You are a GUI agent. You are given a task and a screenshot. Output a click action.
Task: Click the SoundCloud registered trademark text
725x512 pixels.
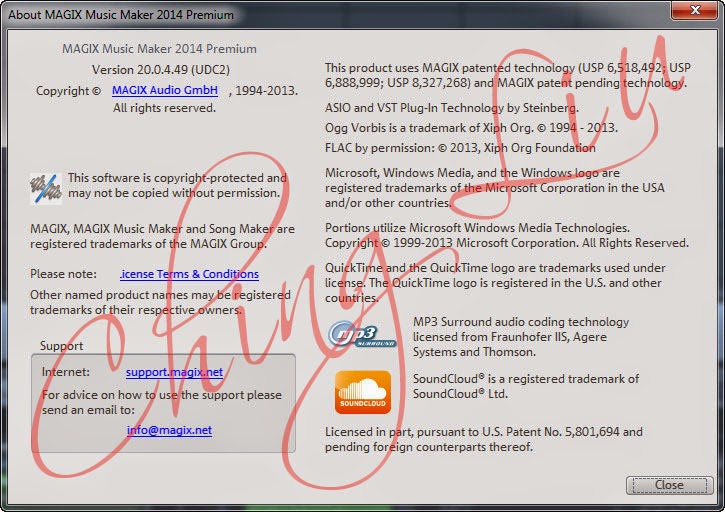click(x=526, y=386)
